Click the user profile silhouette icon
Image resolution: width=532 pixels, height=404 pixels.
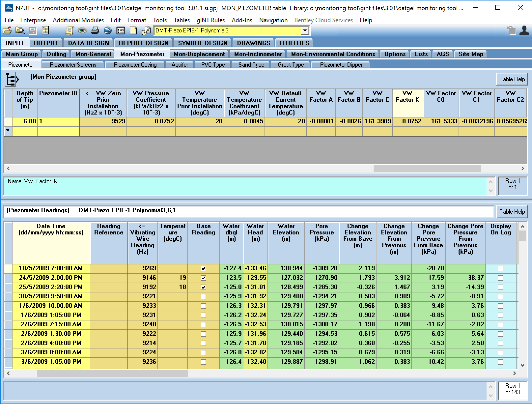524,30
